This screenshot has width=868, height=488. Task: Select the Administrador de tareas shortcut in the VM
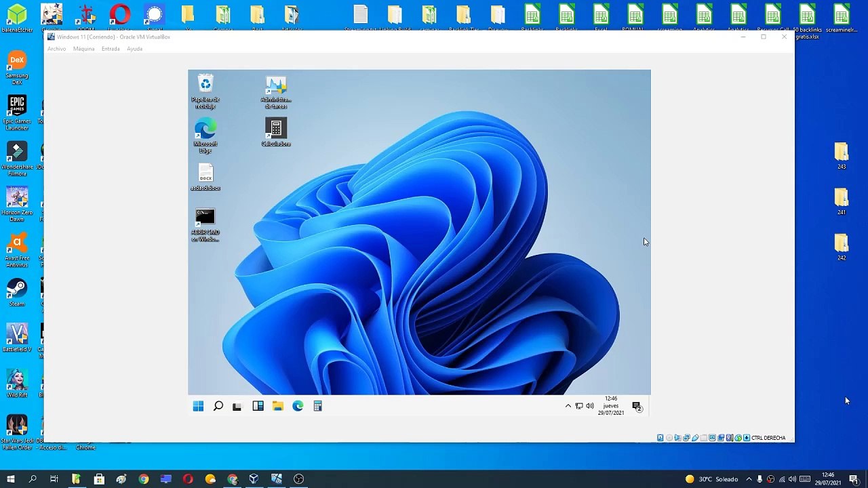coord(276,92)
